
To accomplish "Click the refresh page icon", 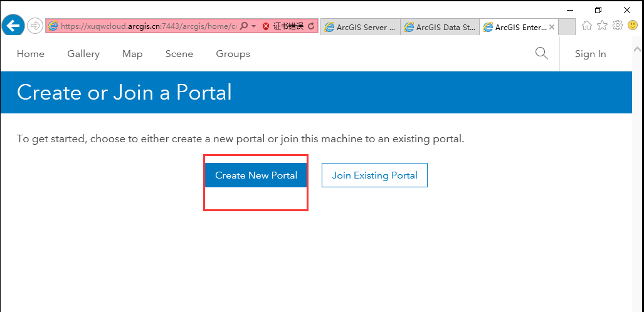I will click(x=311, y=26).
